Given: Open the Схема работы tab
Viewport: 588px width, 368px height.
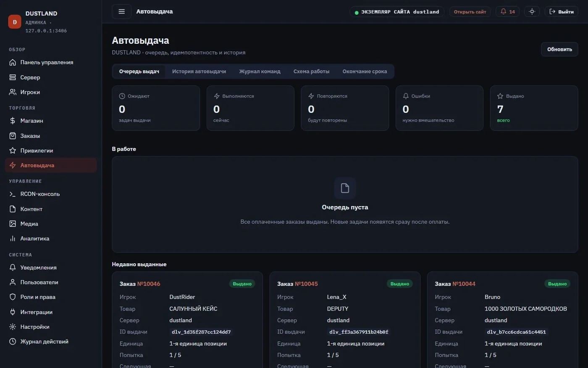Looking at the screenshot, I should [x=311, y=71].
